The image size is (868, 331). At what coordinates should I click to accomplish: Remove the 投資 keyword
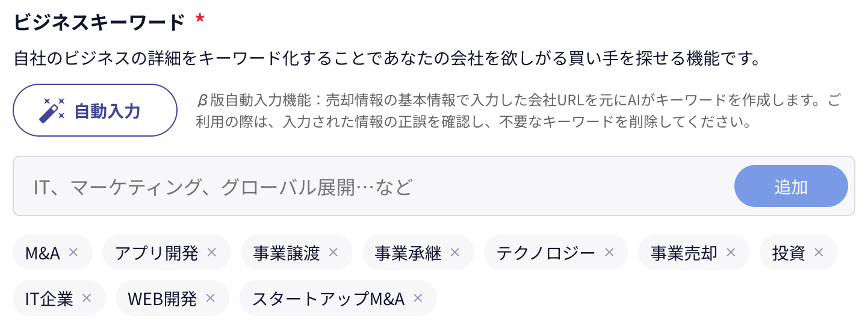pyautogui.click(x=819, y=252)
